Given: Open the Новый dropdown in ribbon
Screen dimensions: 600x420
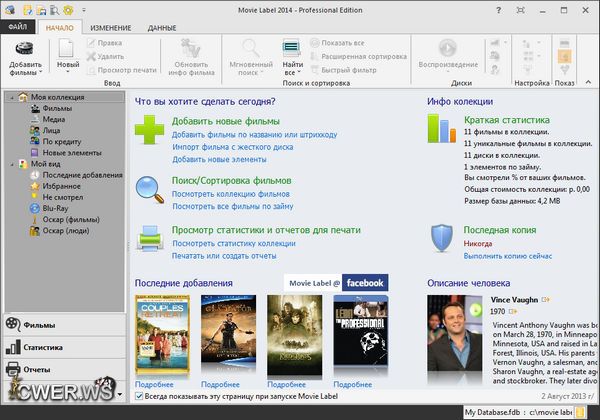Looking at the screenshot, I should click(68, 58).
